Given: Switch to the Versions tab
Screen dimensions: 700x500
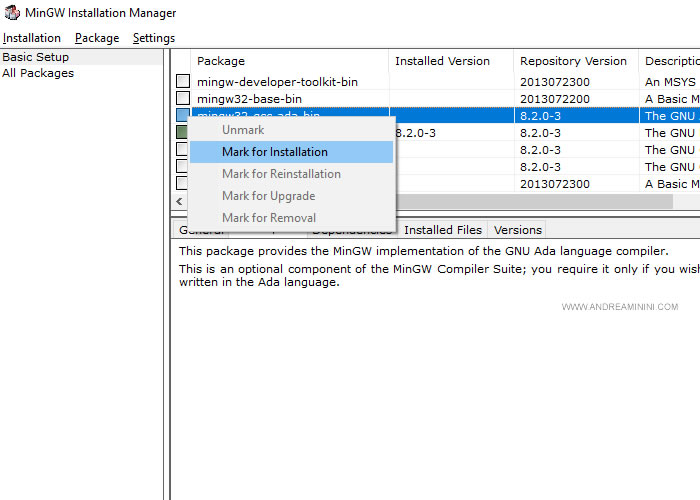Looking at the screenshot, I should [517, 230].
